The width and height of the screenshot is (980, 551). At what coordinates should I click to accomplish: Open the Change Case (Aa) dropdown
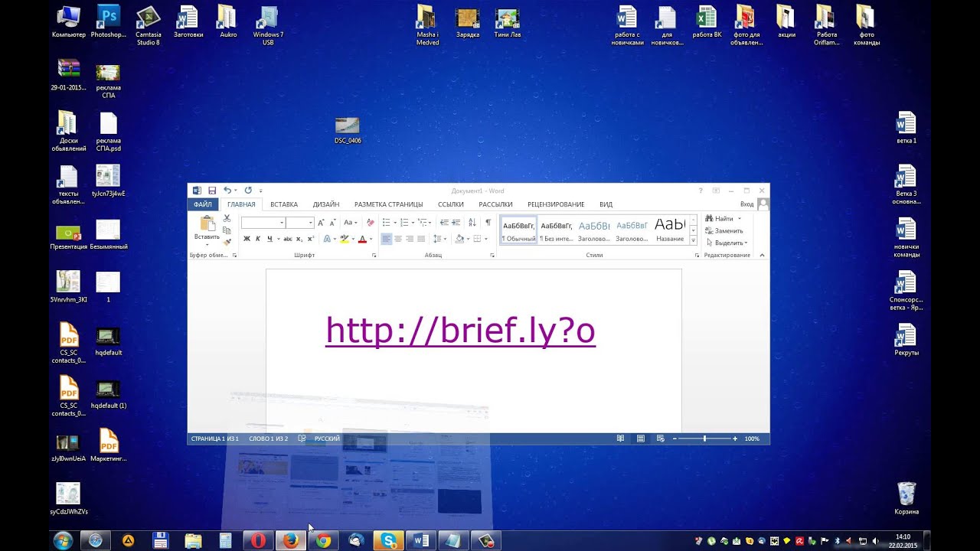tap(351, 223)
